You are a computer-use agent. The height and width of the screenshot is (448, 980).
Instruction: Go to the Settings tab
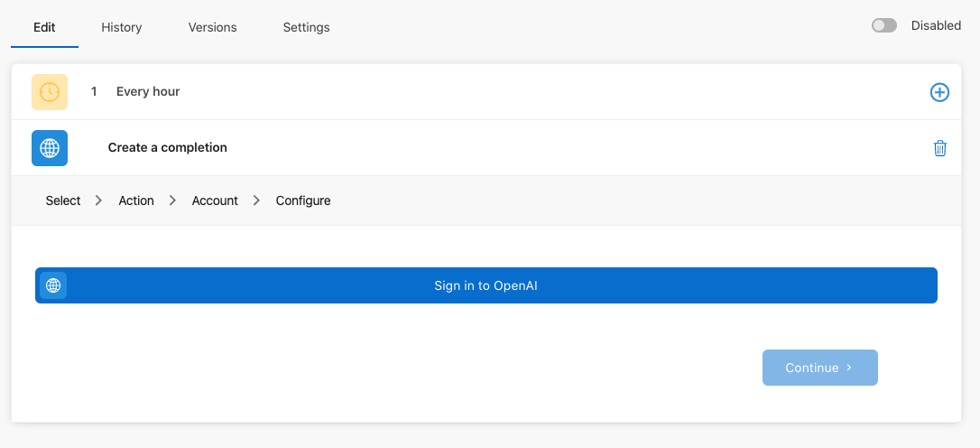[306, 27]
